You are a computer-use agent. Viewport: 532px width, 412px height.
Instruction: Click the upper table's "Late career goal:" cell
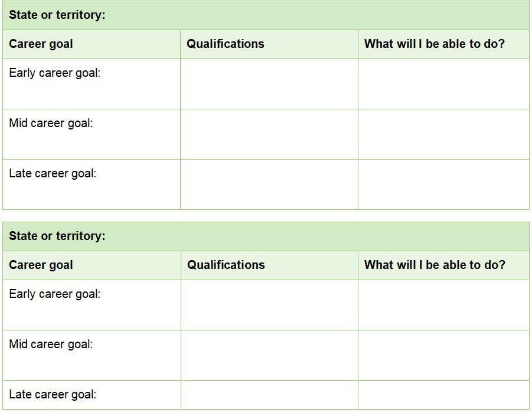click(x=92, y=184)
